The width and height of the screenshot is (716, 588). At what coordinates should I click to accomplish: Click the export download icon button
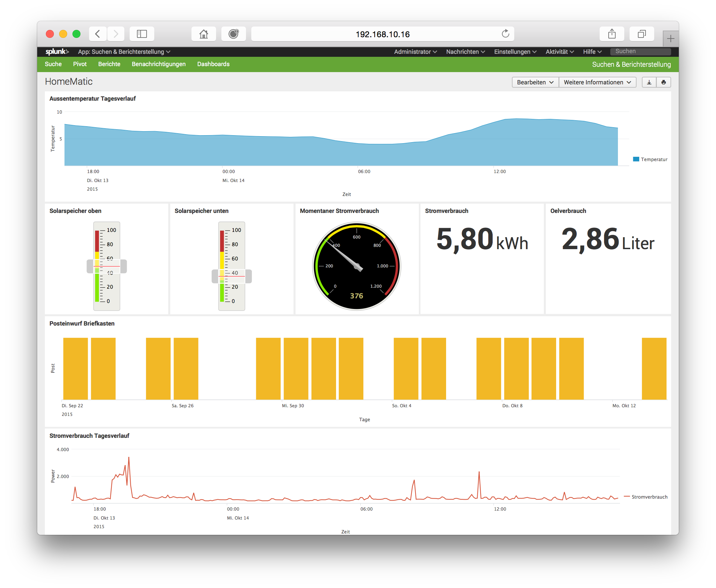pos(649,82)
